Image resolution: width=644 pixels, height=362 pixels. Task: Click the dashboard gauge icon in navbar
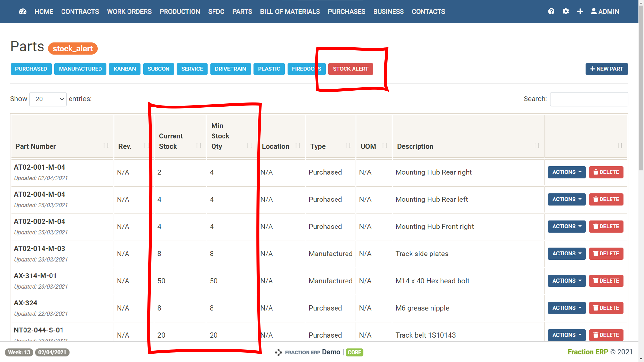click(23, 12)
